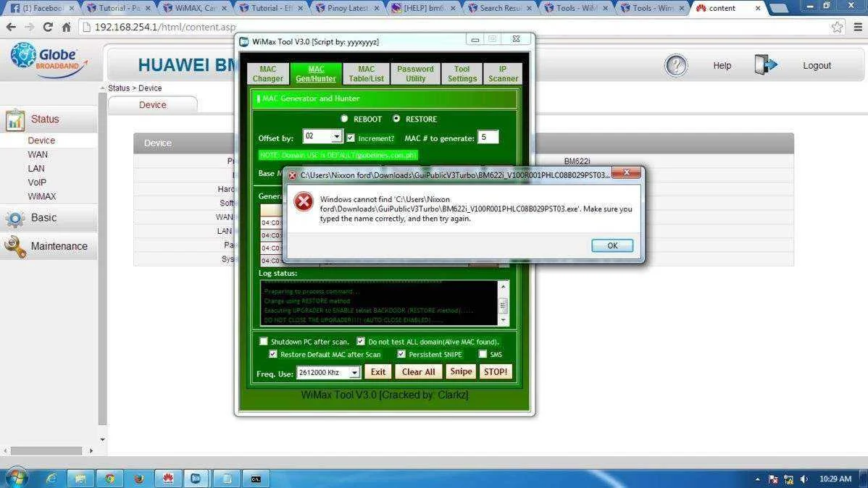Image resolution: width=868 pixels, height=488 pixels.
Task: Click the volume speaker tray icon
Action: [804, 479]
